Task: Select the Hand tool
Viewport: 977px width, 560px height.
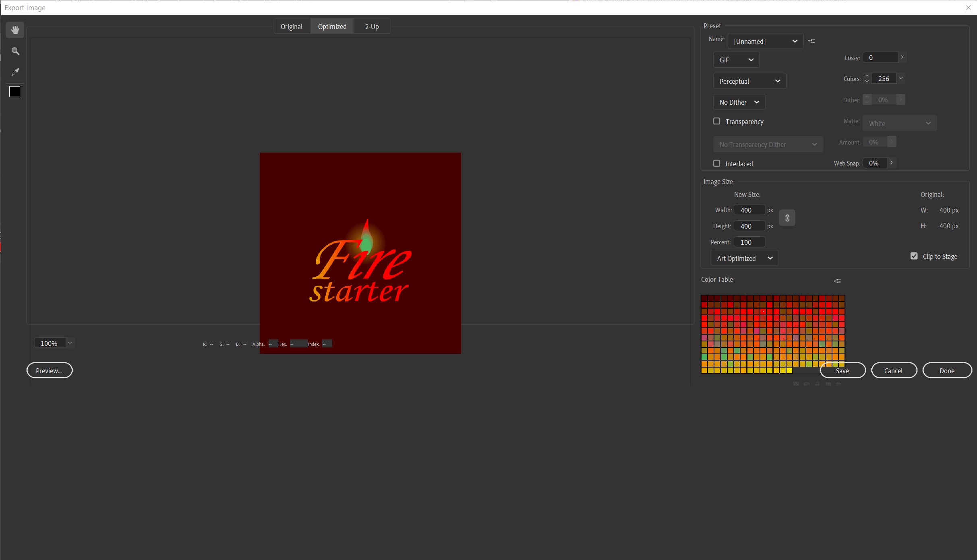Action: click(15, 29)
